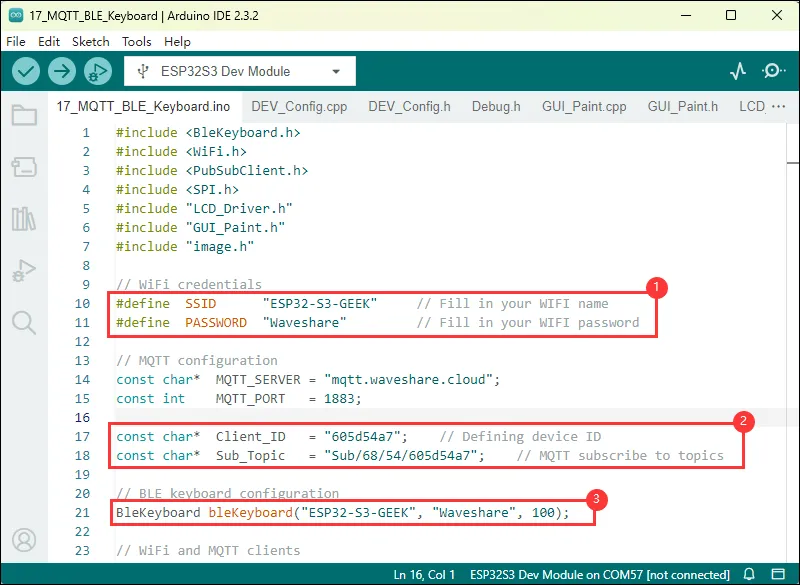Show more tabs with the ellipsis button
The width and height of the screenshot is (800, 585).
tap(778, 107)
